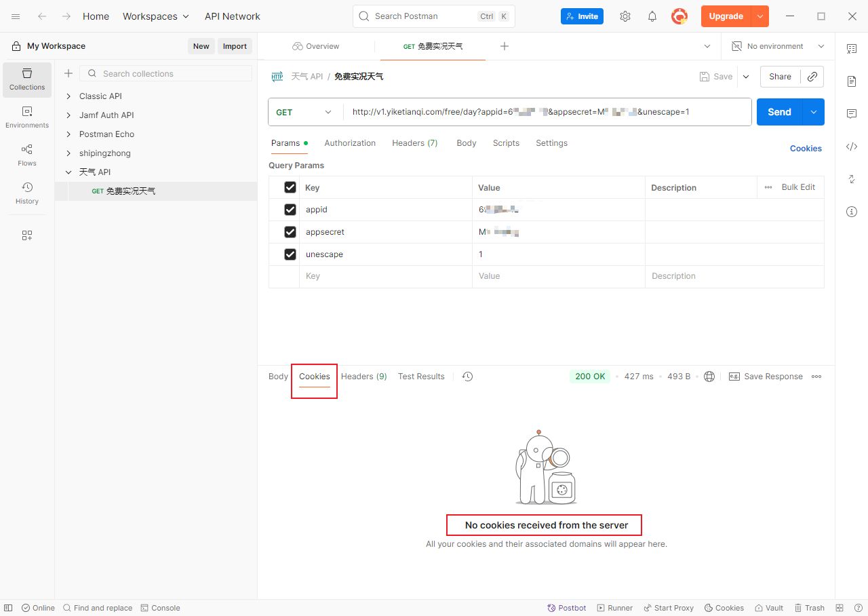868x616 pixels.
Task: Click the Cookies link under Send
Action: (806, 149)
